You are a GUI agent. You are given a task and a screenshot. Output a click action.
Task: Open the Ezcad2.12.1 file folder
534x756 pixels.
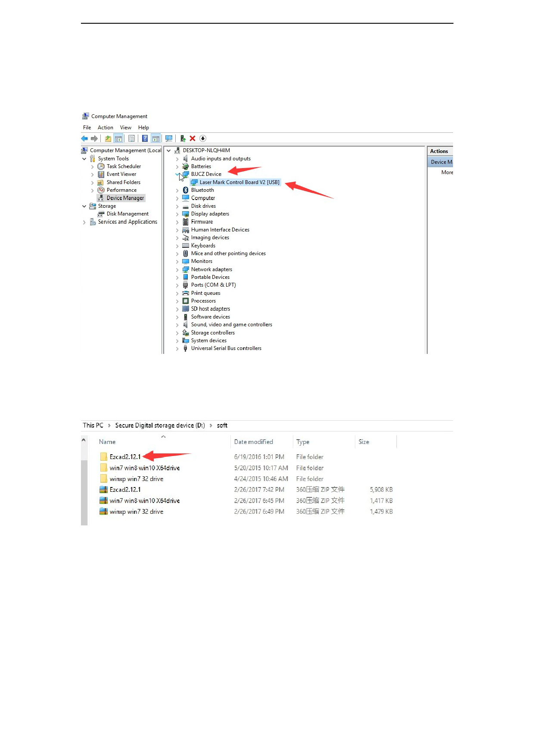pos(125,457)
